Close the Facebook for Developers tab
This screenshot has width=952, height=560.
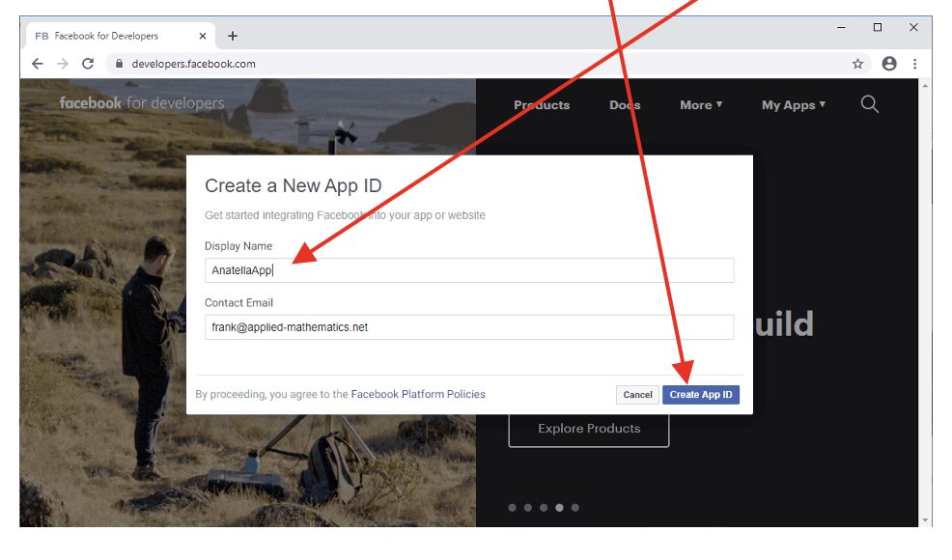pyautogui.click(x=203, y=36)
